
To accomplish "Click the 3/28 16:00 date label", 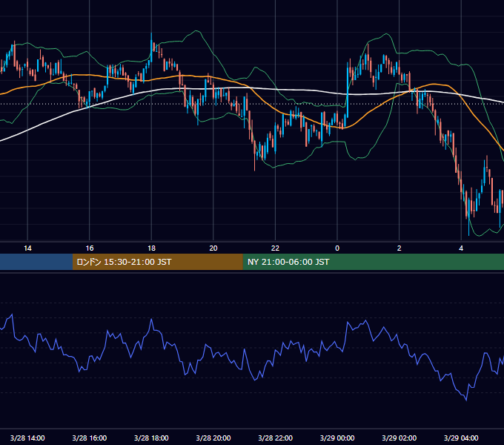I will pos(90,438).
